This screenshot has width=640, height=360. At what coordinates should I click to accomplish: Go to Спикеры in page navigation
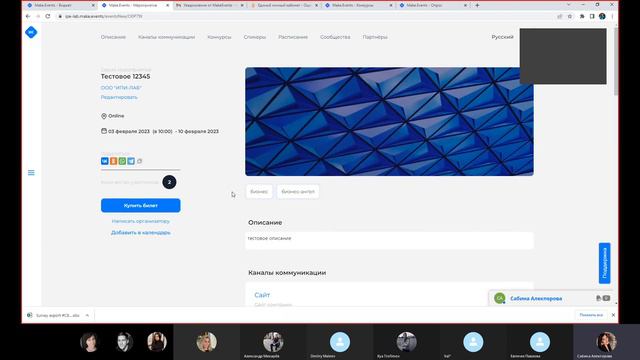click(255, 37)
